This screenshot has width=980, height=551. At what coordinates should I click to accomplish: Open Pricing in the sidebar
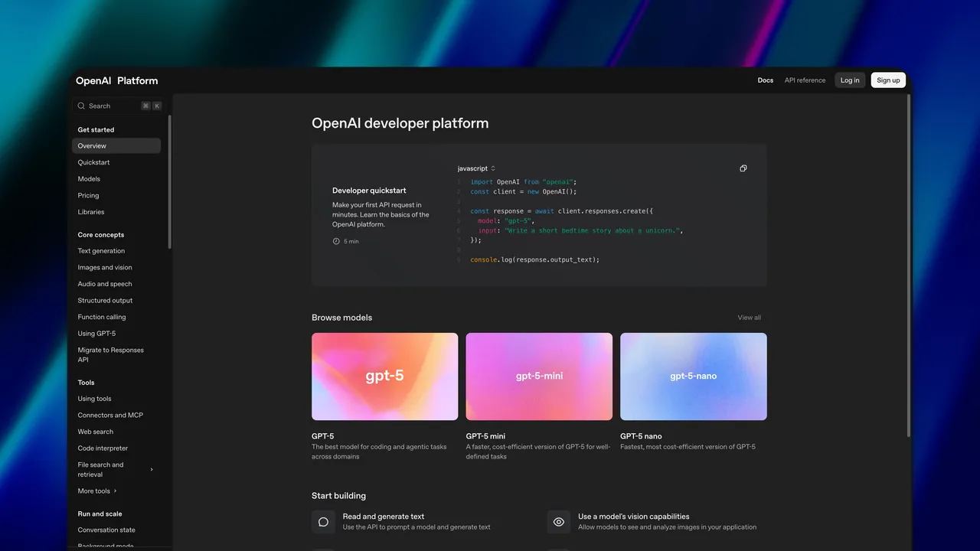(x=88, y=195)
